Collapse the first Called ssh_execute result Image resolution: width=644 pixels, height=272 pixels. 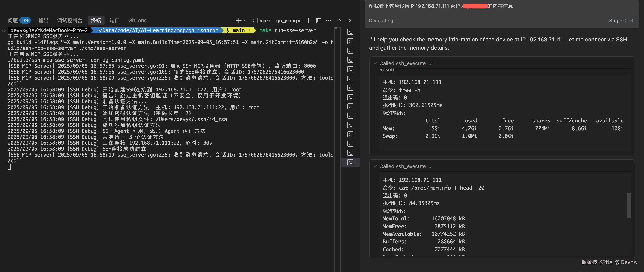pos(375,63)
